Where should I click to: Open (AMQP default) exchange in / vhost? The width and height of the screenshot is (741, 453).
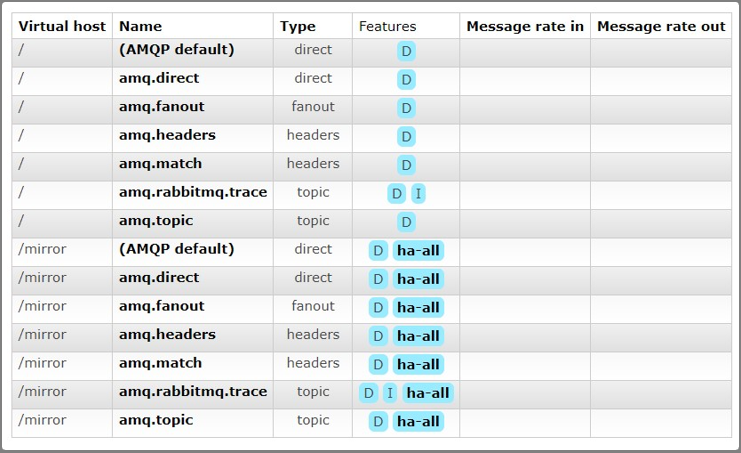[176, 49]
